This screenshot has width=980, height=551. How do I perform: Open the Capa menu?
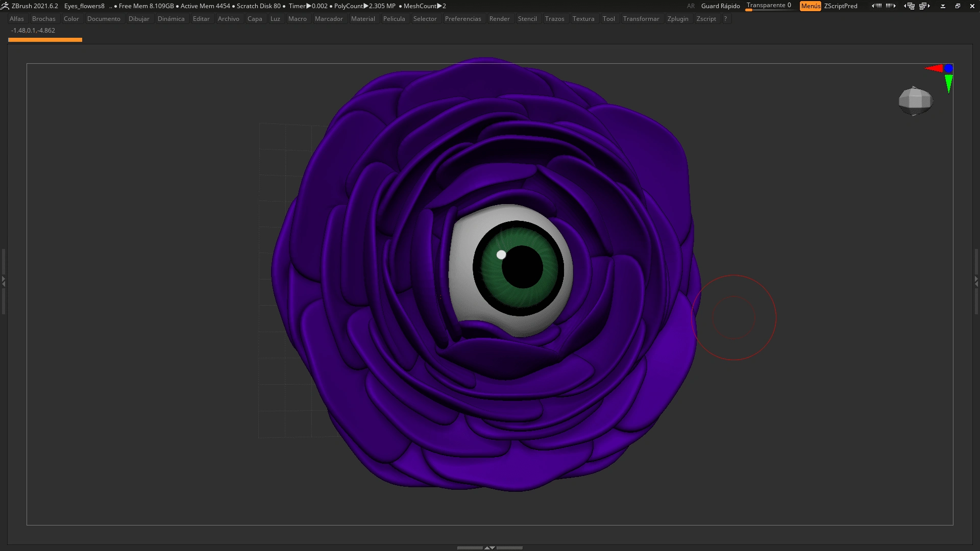255,19
